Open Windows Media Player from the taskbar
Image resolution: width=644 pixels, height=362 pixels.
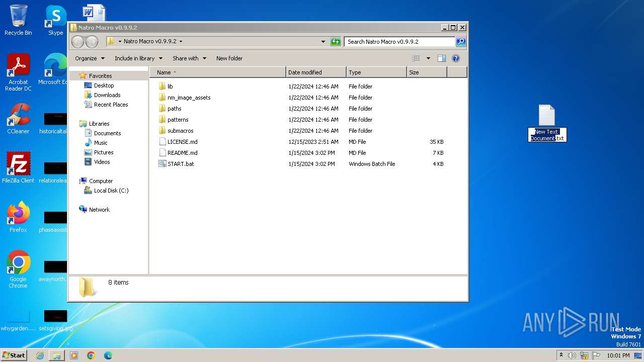tap(74, 355)
